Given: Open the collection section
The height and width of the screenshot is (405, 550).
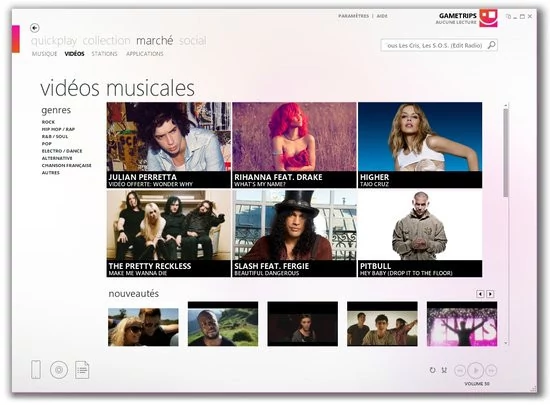Looking at the screenshot, I should (x=107, y=41).
